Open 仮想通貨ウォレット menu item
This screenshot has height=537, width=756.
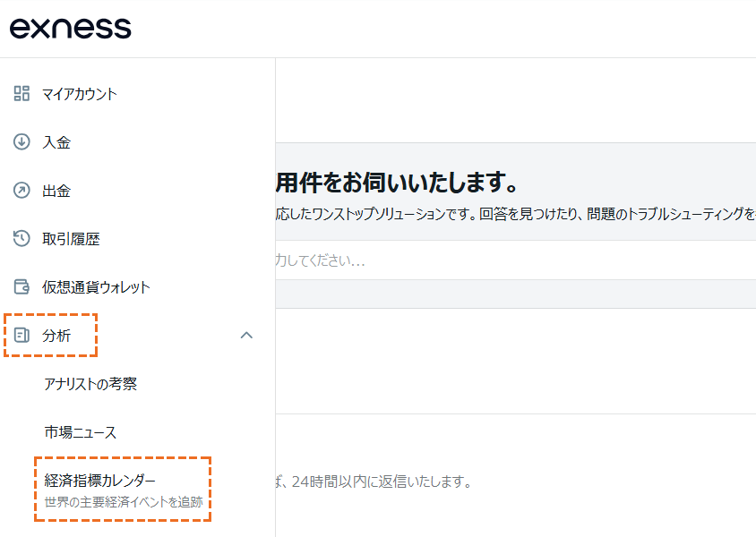click(96, 287)
